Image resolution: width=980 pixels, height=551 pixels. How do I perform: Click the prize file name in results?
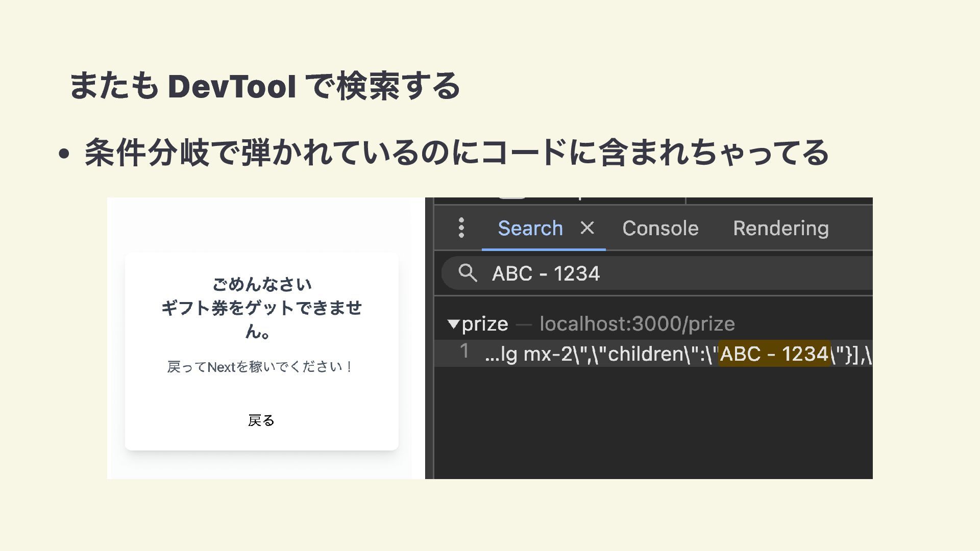pos(485,324)
